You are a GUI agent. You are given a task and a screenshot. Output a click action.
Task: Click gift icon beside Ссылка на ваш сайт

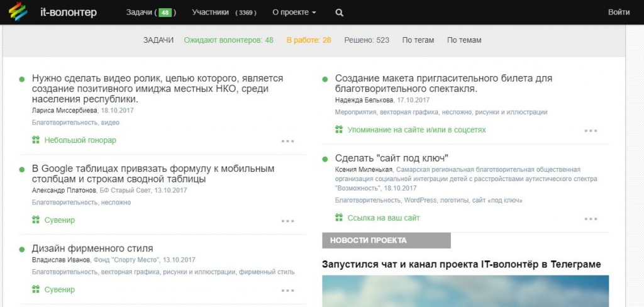pos(339,218)
